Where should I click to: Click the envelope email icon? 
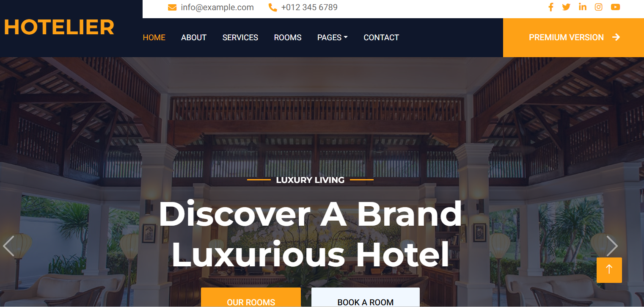[x=172, y=8]
